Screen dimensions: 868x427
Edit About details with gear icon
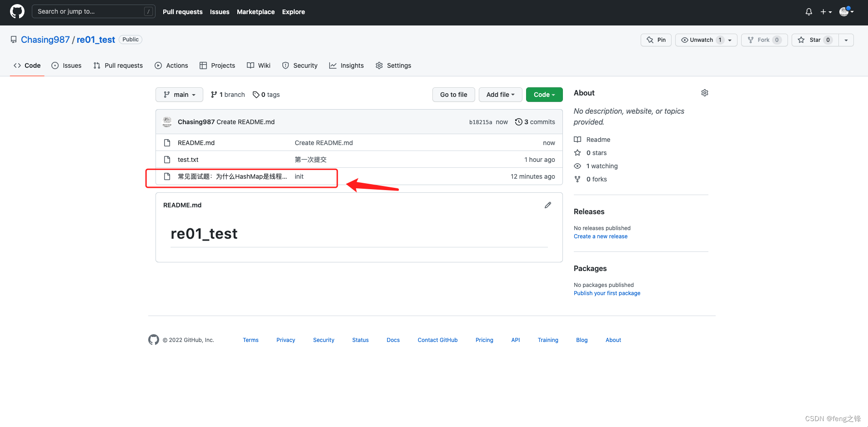pyautogui.click(x=705, y=93)
